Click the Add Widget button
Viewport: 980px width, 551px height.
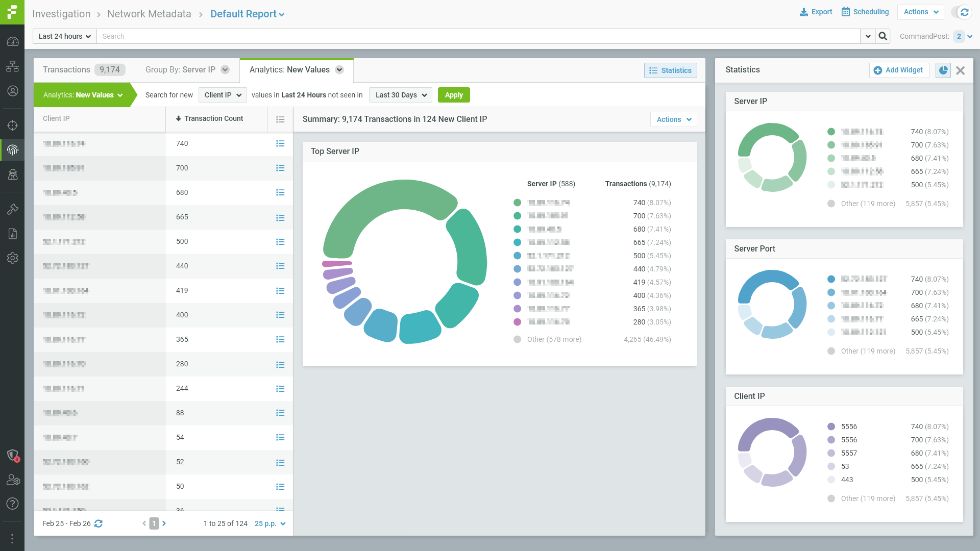tap(899, 70)
